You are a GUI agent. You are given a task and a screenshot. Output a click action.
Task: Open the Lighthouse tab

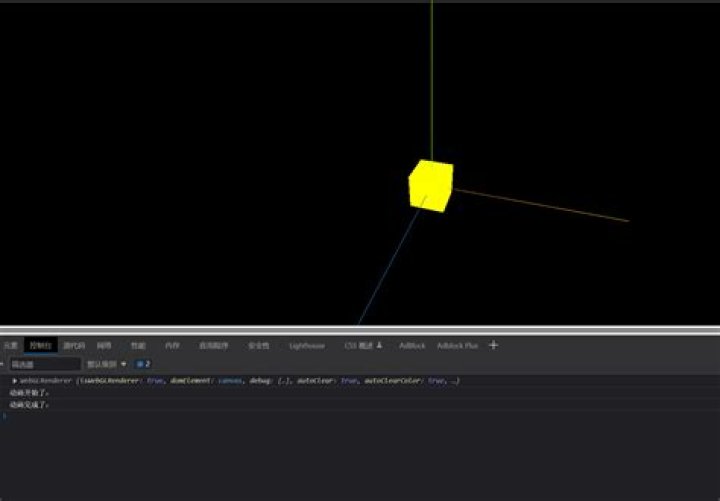pos(307,345)
